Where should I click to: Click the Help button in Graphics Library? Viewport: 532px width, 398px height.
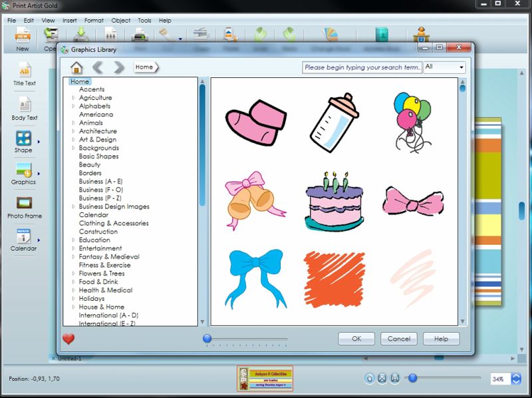pyautogui.click(x=441, y=339)
